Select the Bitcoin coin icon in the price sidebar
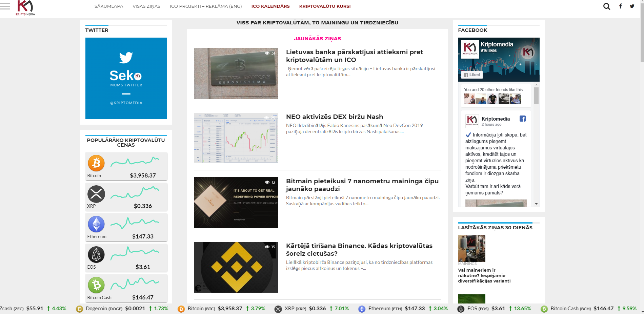 tap(96, 163)
